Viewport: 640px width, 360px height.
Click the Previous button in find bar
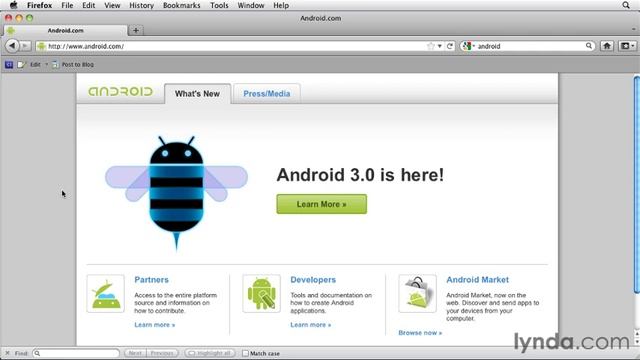coord(162,353)
